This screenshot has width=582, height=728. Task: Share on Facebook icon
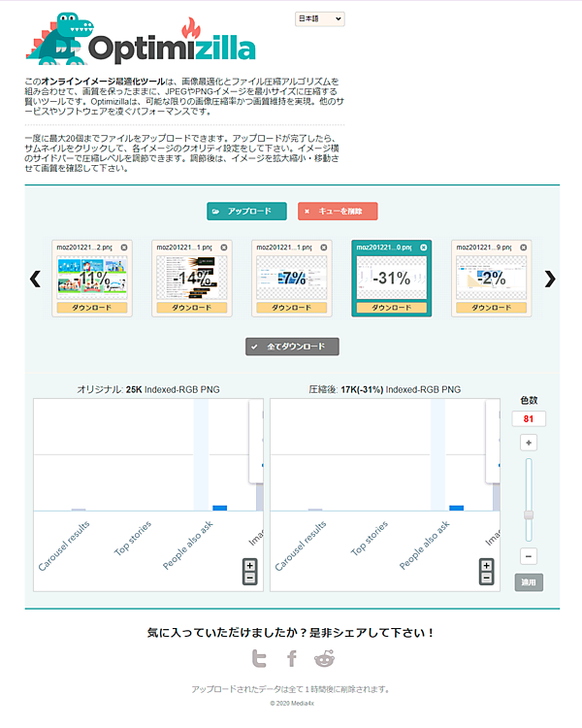tap(291, 658)
